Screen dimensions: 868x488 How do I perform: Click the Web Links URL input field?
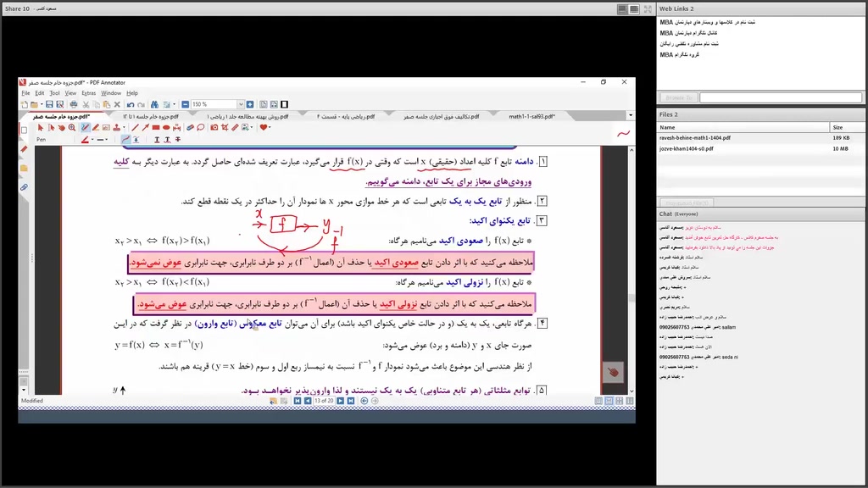[x=781, y=97]
